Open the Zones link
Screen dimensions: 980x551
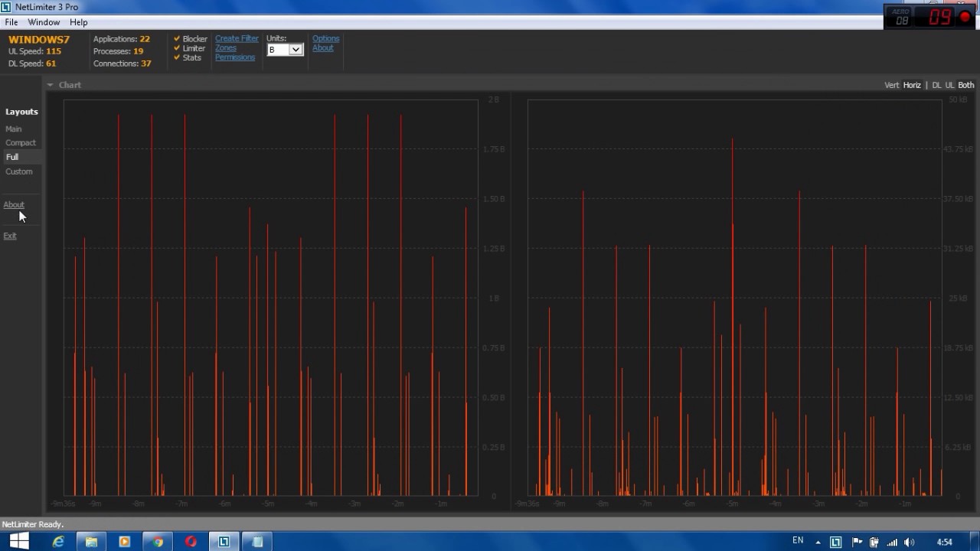coord(226,48)
